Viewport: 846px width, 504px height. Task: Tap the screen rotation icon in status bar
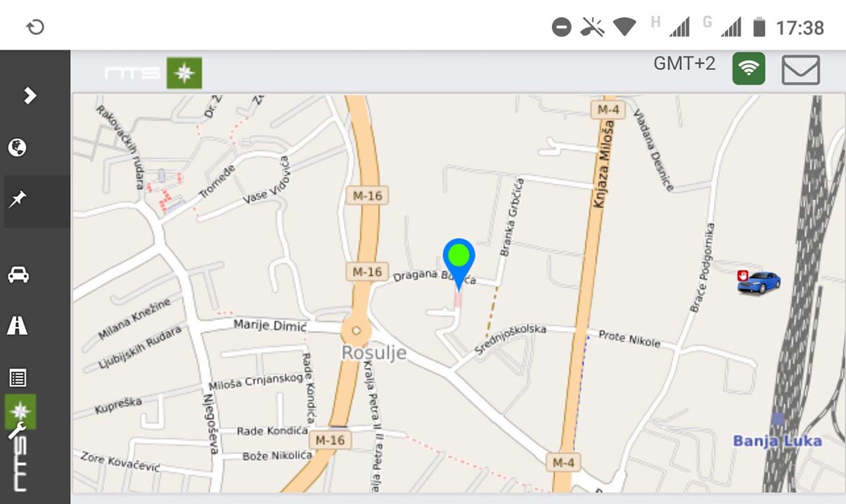coord(35,27)
